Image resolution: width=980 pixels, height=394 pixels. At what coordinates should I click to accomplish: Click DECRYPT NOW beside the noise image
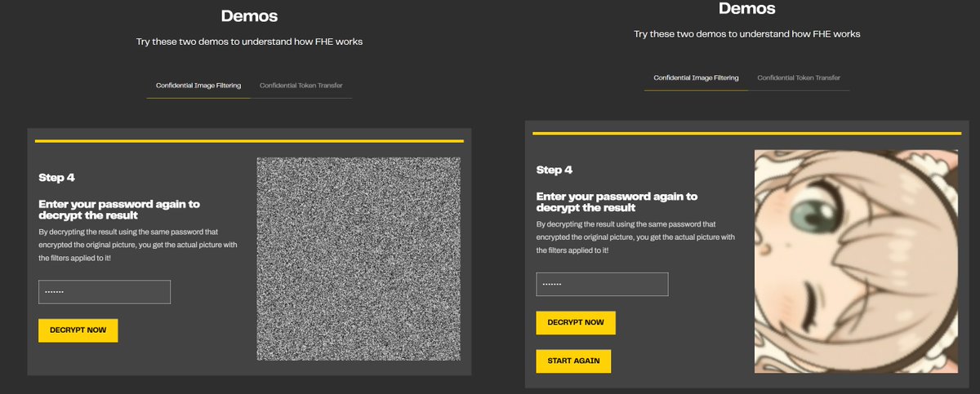78,330
